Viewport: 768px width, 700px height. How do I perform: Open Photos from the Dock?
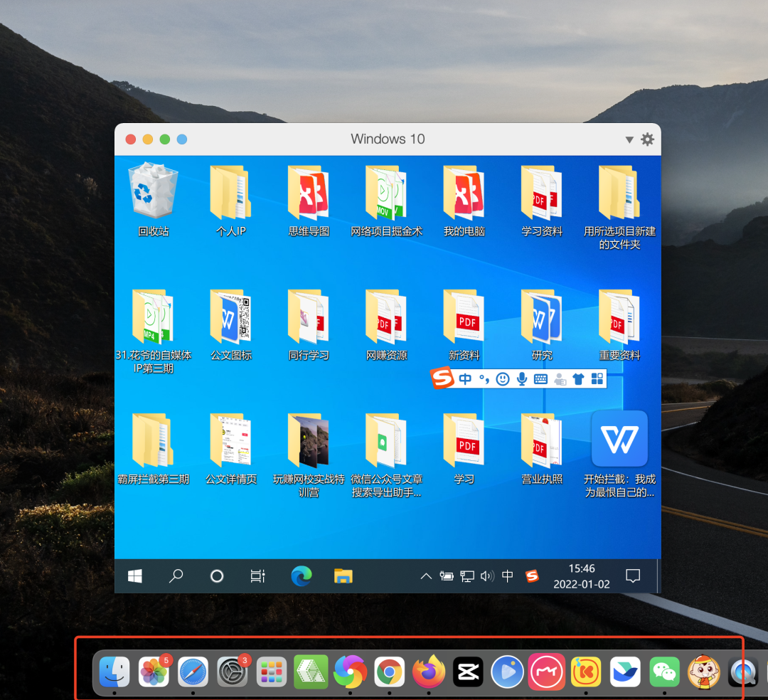154,672
